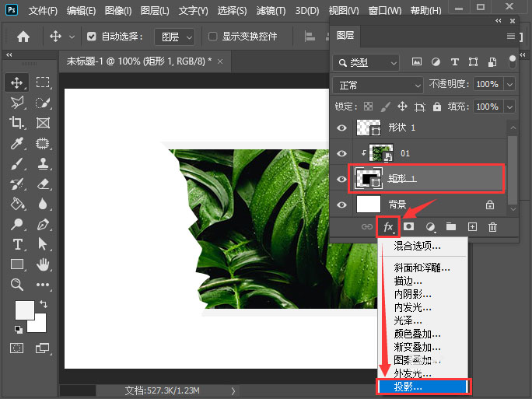Open the fx layer style button

[x=388, y=227]
